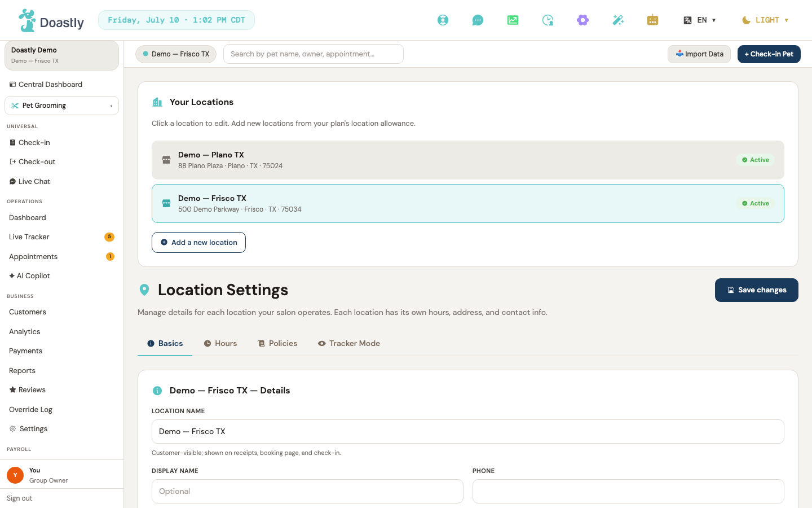
Task: Click the Settings gear icon in sidebar
Action: coord(12,429)
